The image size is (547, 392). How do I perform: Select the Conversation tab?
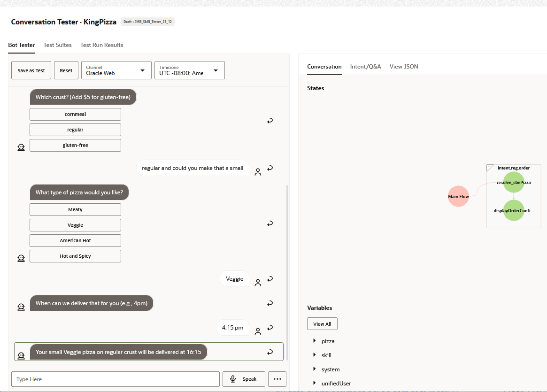324,67
